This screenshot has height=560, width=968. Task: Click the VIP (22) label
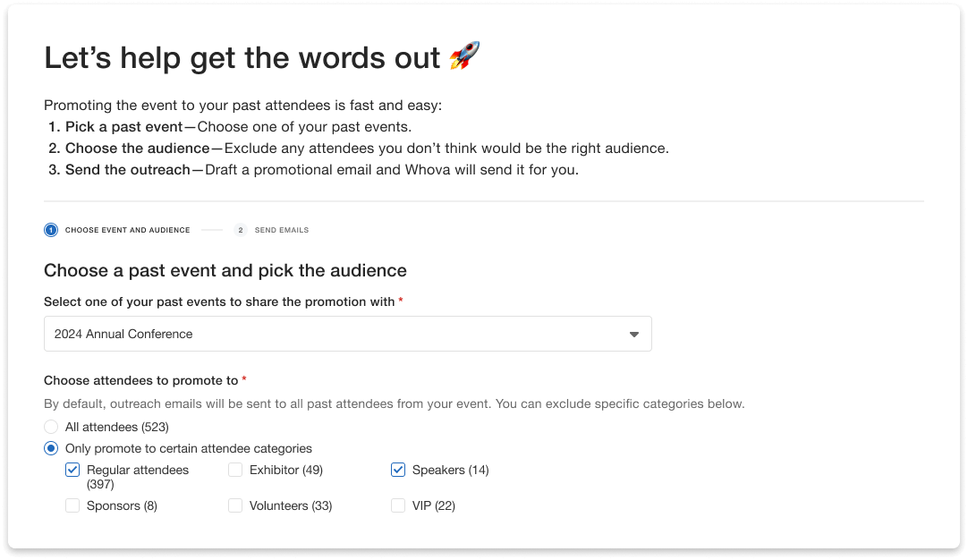[x=434, y=505]
